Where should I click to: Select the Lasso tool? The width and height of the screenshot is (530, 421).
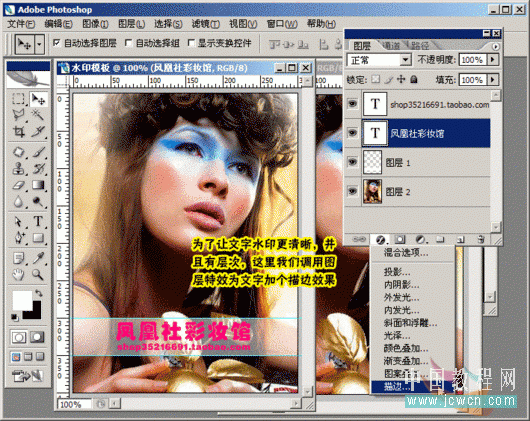[19, 115]
